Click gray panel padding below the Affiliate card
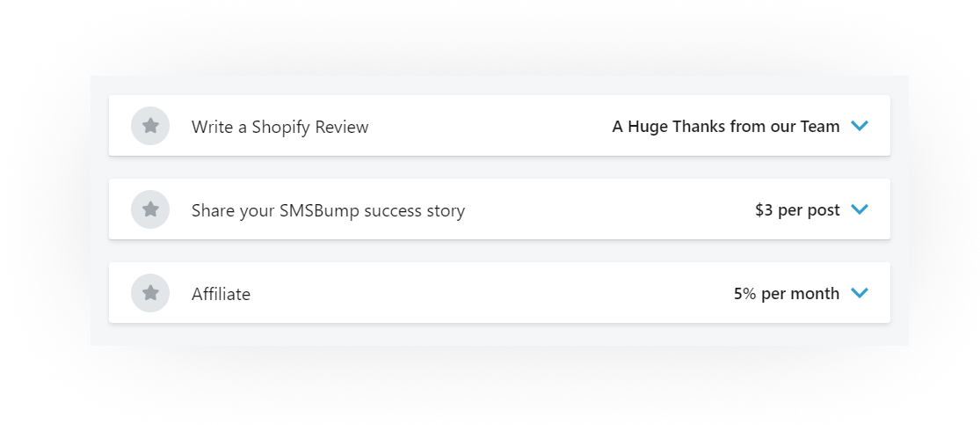The width and height of the screenshot is (980, 425). tap(499, 335)
